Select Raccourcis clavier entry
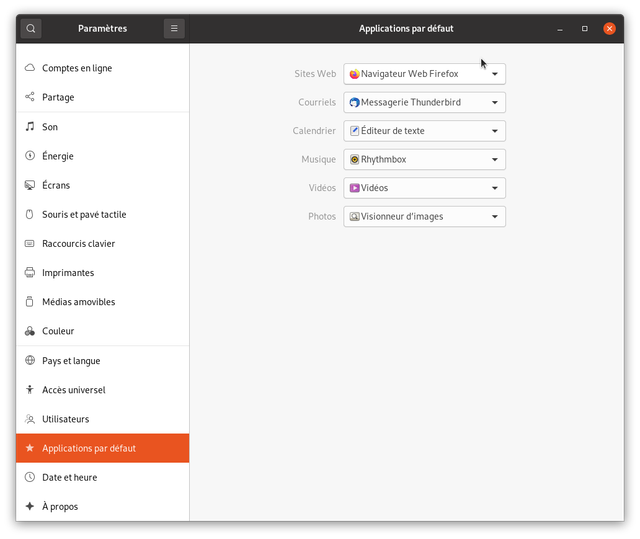Viewport: 640px width, 539px height. point(102,244)
